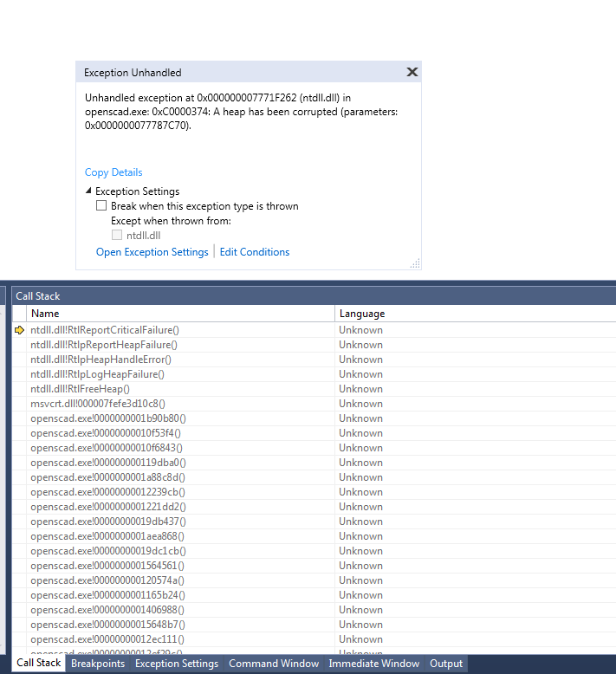Close the Exception Unhandled popup
Viewport: 616px width, 674px height.
tap(412, 73)
